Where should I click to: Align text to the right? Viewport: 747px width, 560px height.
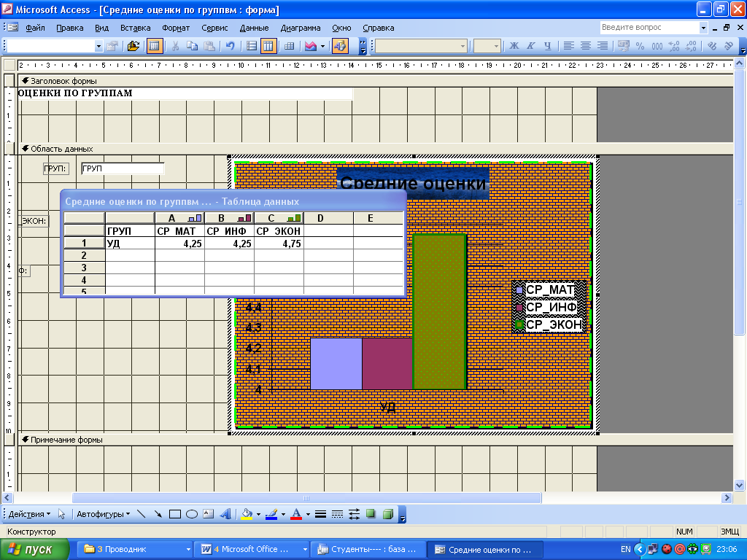602,46
